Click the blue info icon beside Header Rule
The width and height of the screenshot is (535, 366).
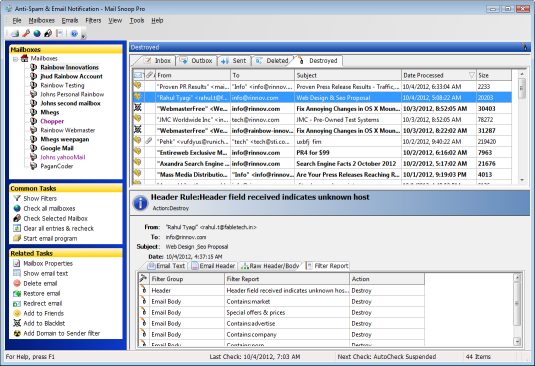(140, 203)
